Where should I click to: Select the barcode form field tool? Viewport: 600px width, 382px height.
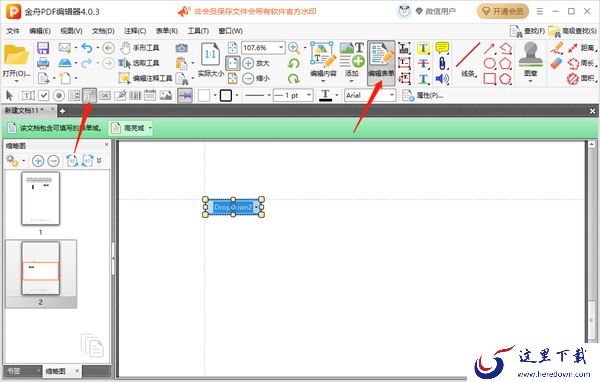pyautogui.click(x=135, y=95)
